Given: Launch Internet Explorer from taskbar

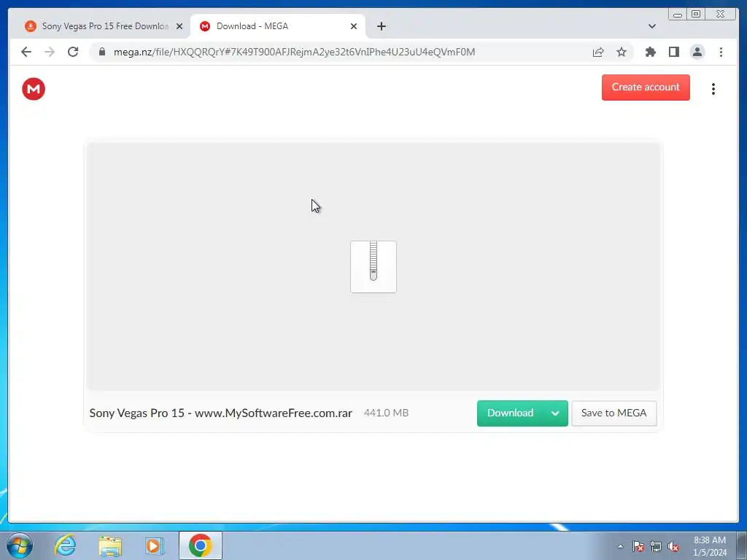Looking at the screenshot, I should [65, 545].
